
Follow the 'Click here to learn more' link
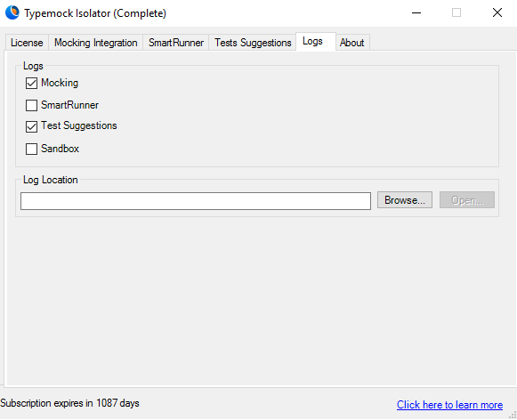coord(449,405)
